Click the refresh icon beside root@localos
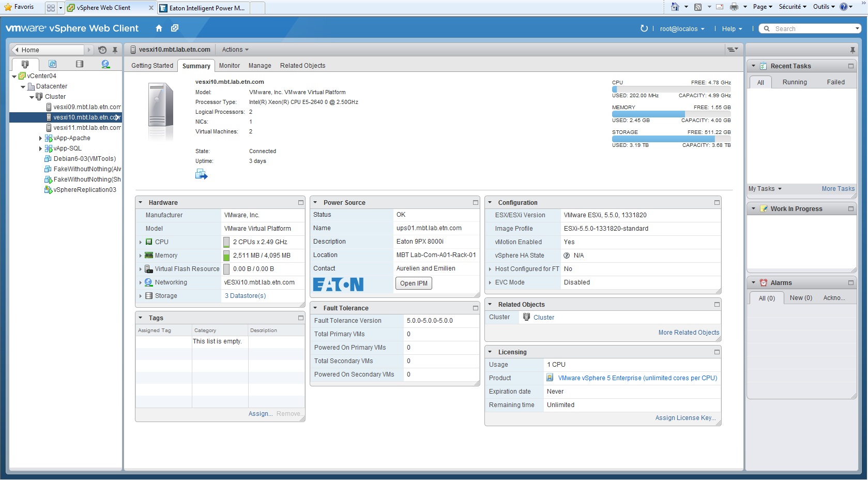 pyautogui.click(x=644, y=28)
